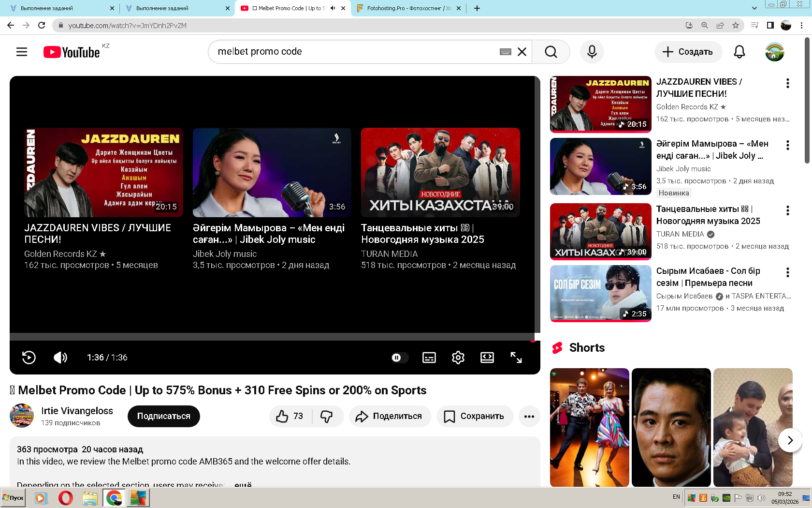Start voice search with microphone
The width and height of the screenshot is (812, 508).
(x=592, y=52)
